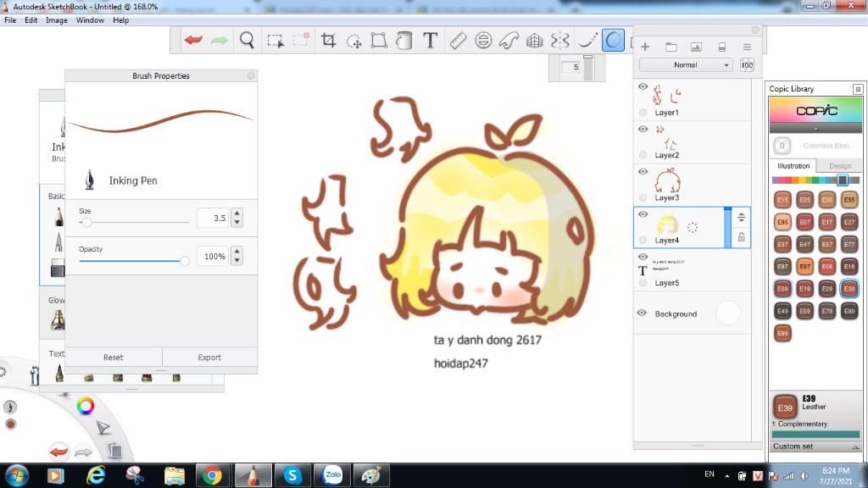Viewport: 868px width, 488px height.
Task: Hide the Background layer eye icon
Action: click(642, 313)
